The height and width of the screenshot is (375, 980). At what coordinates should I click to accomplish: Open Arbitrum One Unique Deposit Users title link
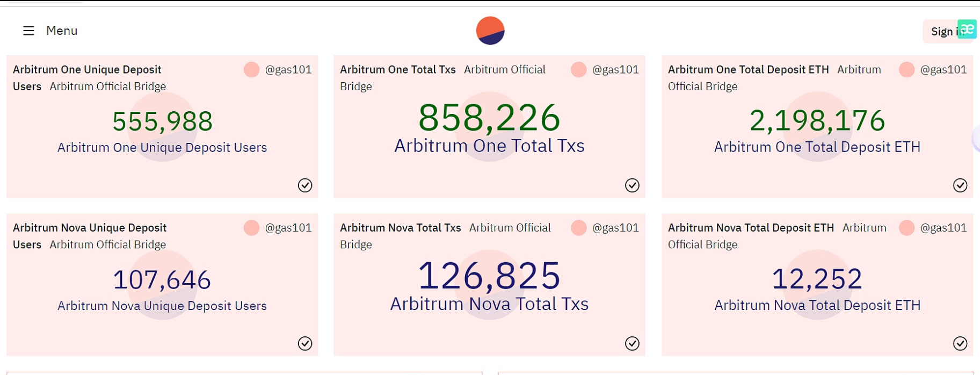point(87,70)
